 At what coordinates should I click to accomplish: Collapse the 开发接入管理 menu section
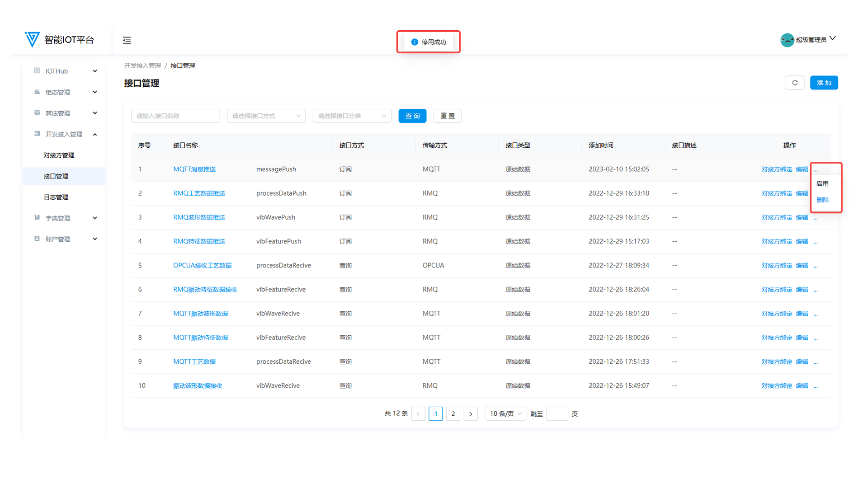pyautogui.click(x=94, y=134)
